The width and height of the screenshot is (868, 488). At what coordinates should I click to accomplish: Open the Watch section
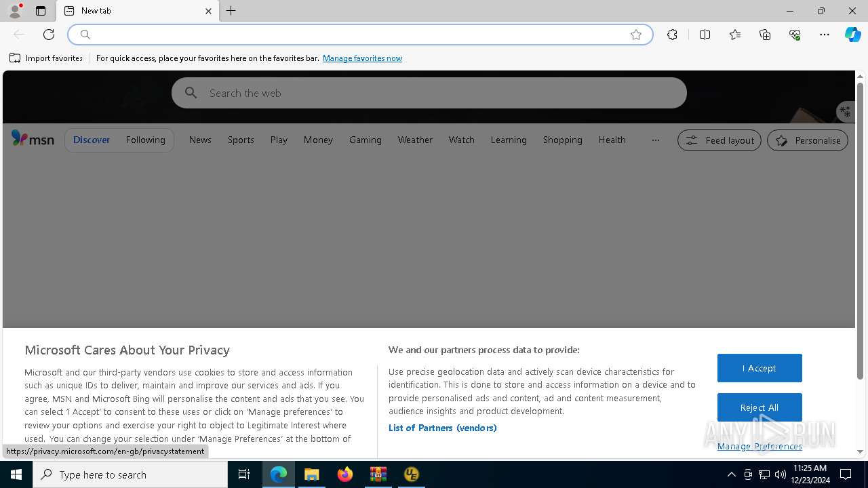pyautogui.click(x=461, y=140)
